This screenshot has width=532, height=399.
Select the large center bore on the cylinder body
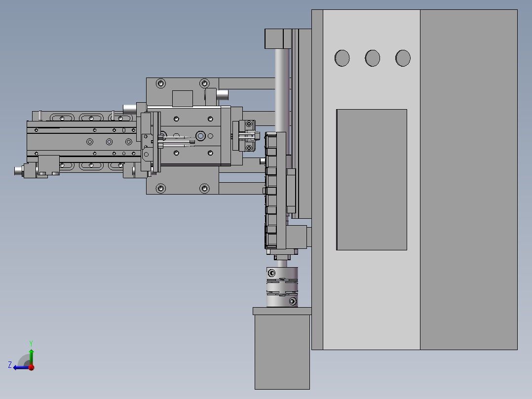point(200,136)
